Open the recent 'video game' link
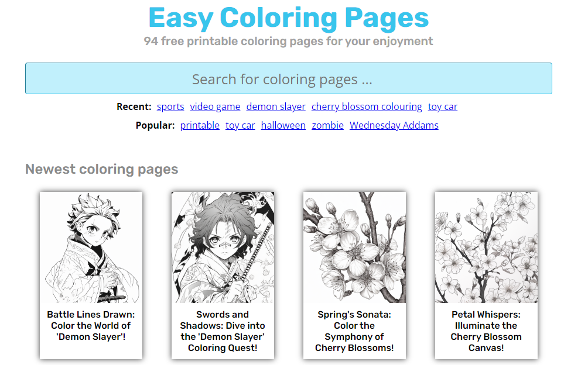The width and height of the screenshot is (588, 365). pyautogui.click(x=215, y=106)
